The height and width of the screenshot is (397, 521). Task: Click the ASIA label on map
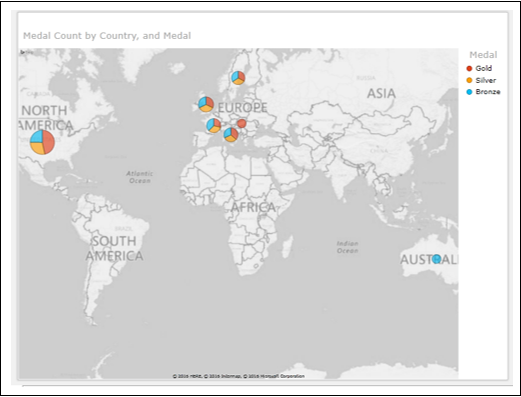381,93
